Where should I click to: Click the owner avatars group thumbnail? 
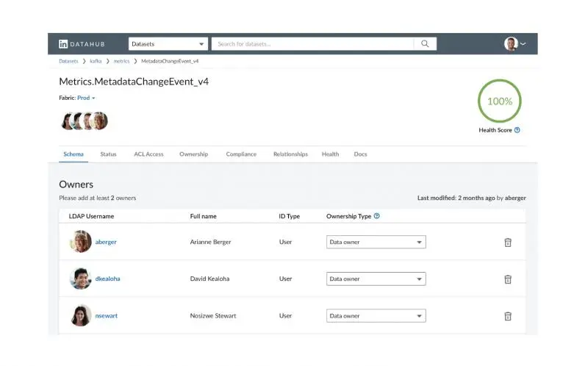85,121
